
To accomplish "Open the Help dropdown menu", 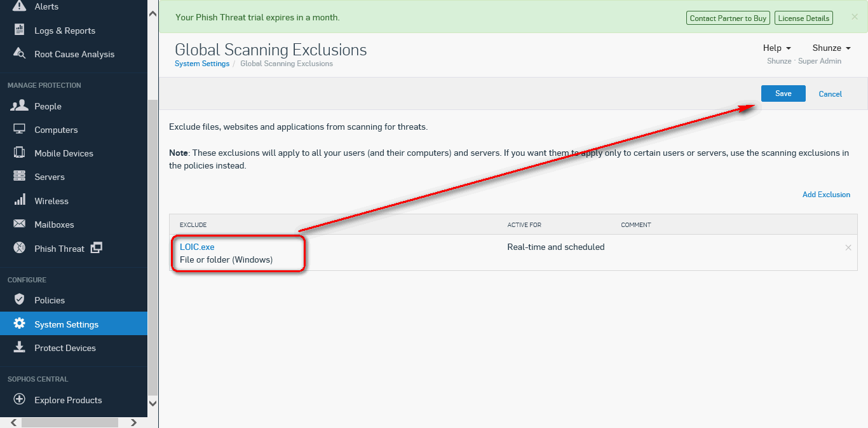I will pos(777,48).
